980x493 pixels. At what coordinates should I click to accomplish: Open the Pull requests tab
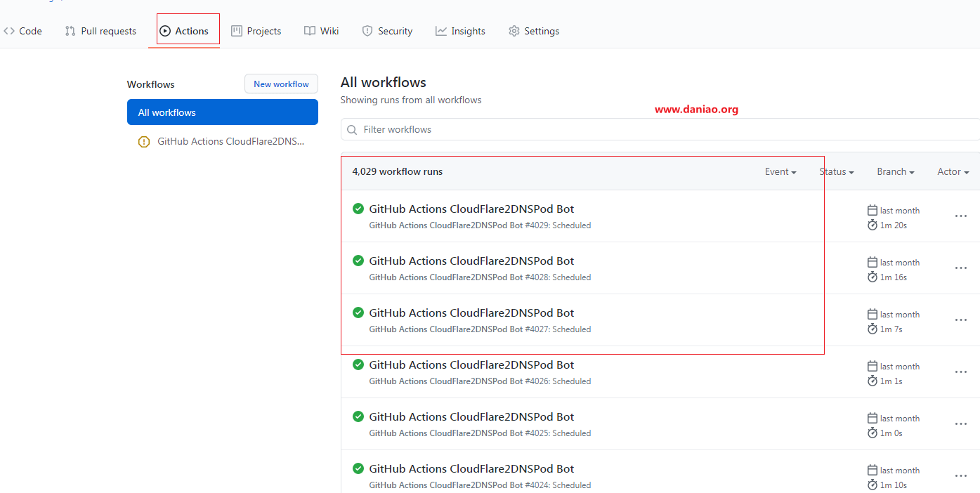tap(100, 31)
